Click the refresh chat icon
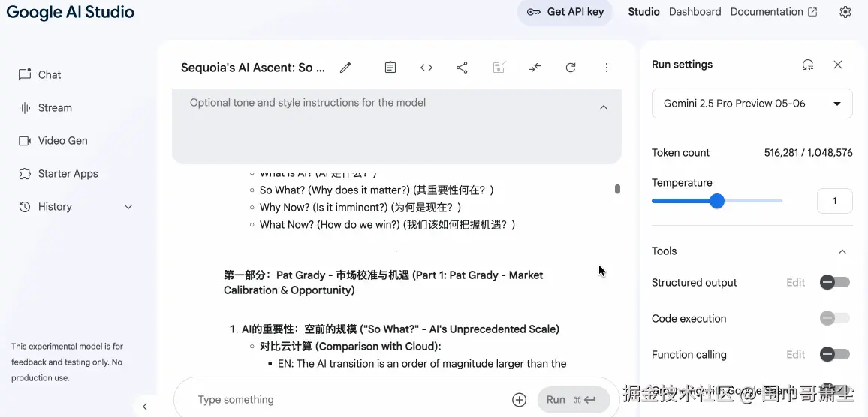This screenshot has width=868, height=417. tap(571, 67)
